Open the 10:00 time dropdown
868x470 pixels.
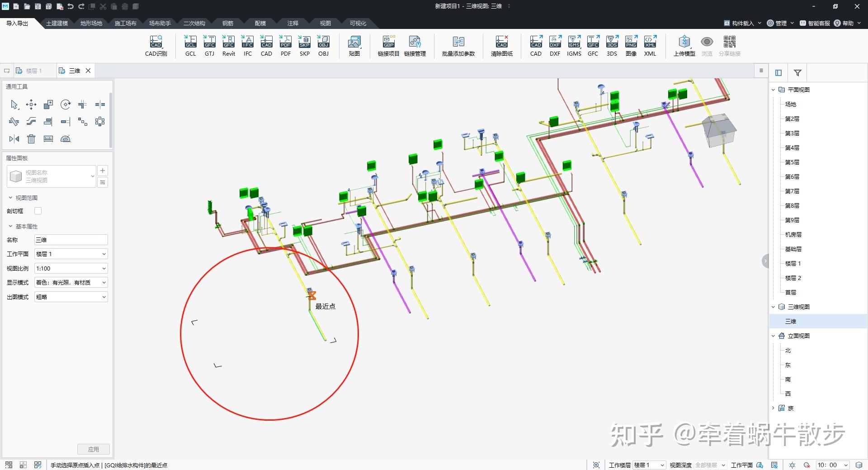click(x=833, y=465)
